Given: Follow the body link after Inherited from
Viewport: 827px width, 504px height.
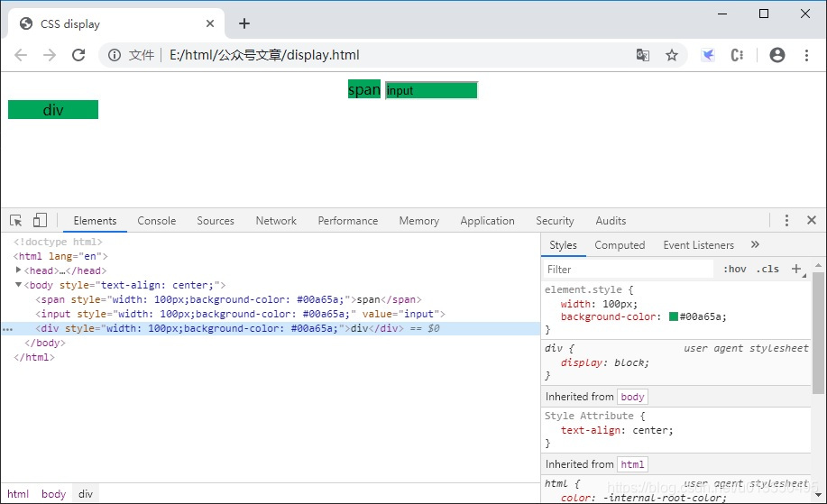Looking at the screenshot, I should (632, 397).
